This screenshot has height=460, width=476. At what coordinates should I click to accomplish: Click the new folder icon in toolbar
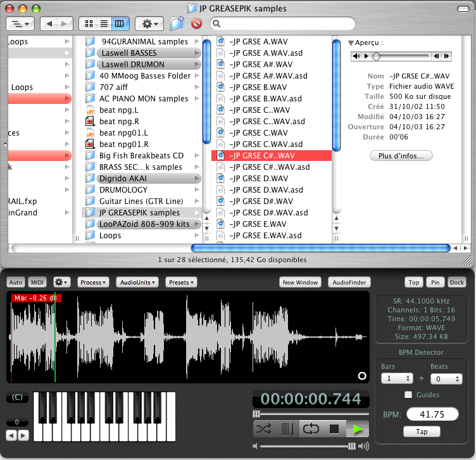[177, 23]
